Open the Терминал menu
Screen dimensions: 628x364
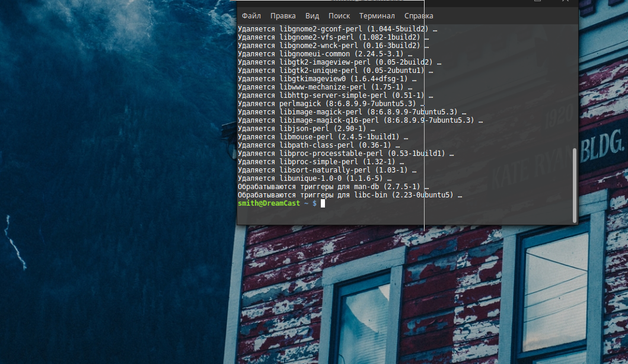[377, 16]
